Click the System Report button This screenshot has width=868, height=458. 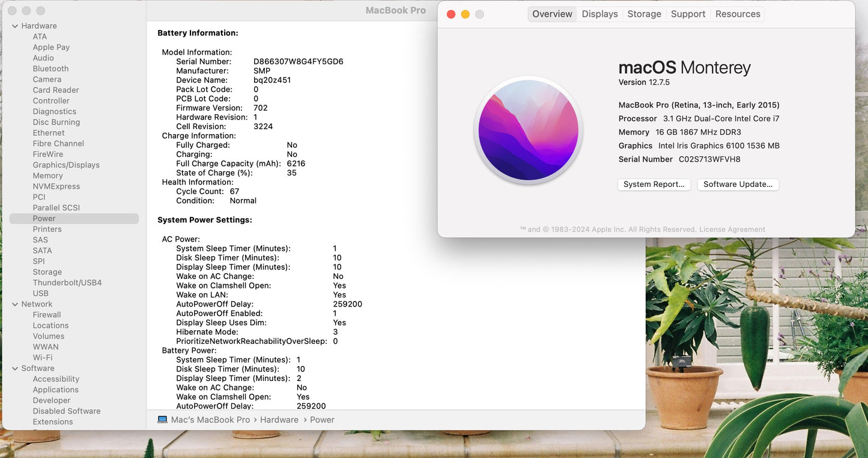pyautogui.click(x=654, y=185)
